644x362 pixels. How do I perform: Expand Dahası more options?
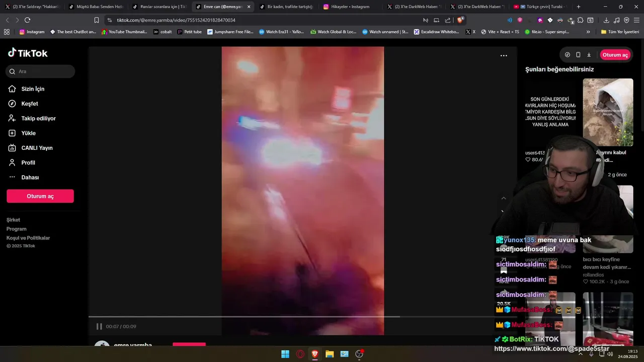pyautogui.click(x=30, y=177)
